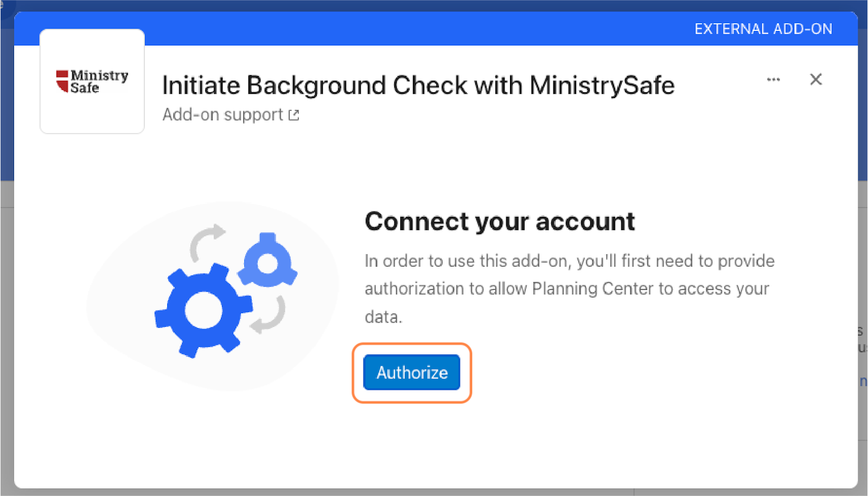The image size is (868, 496).
Task: Click the large blue gear icon
Action: (x=203, y=311)
